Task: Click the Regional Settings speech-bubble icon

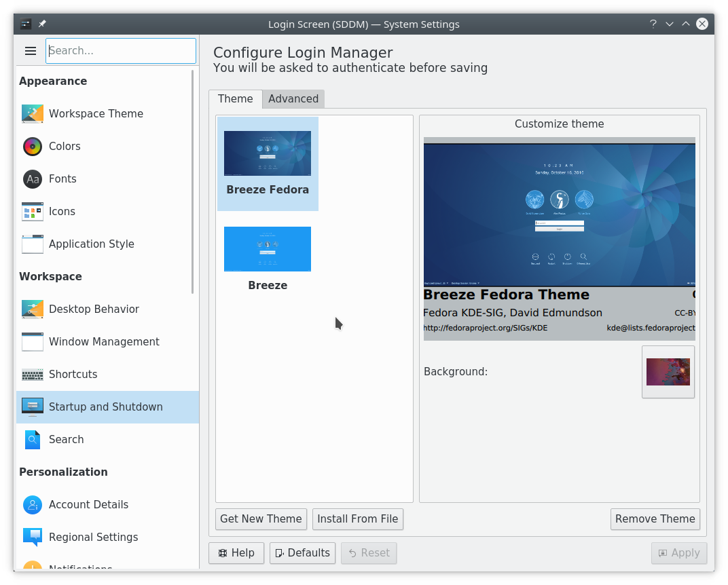Action: [33, 537]
